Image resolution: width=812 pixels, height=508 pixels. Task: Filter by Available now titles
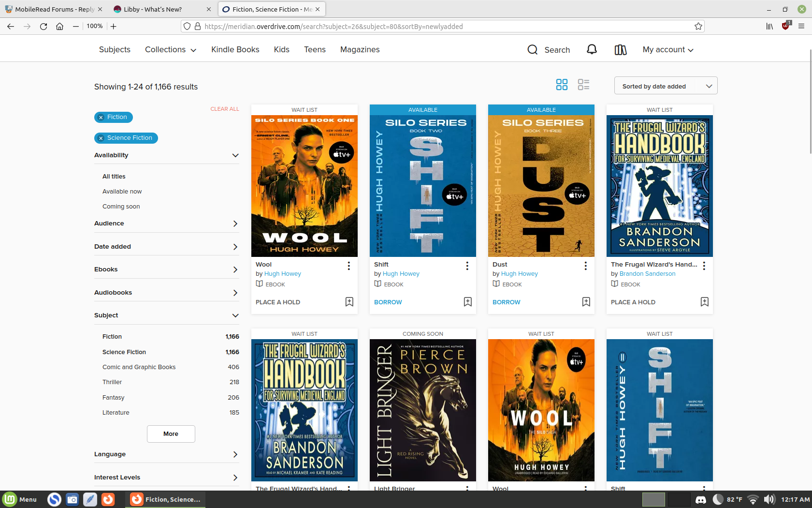(x=122, y=192)
